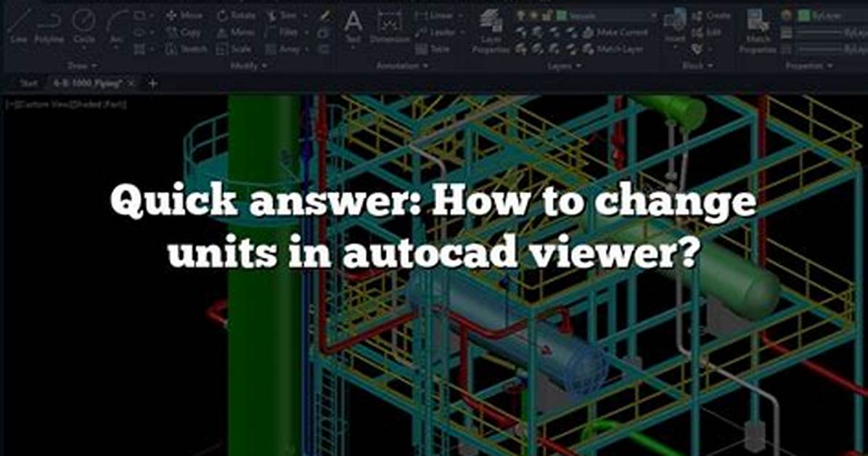Toggle the layer freeze sun icon
This screenshot has width=868, height=456.
[x=533, y=16]
